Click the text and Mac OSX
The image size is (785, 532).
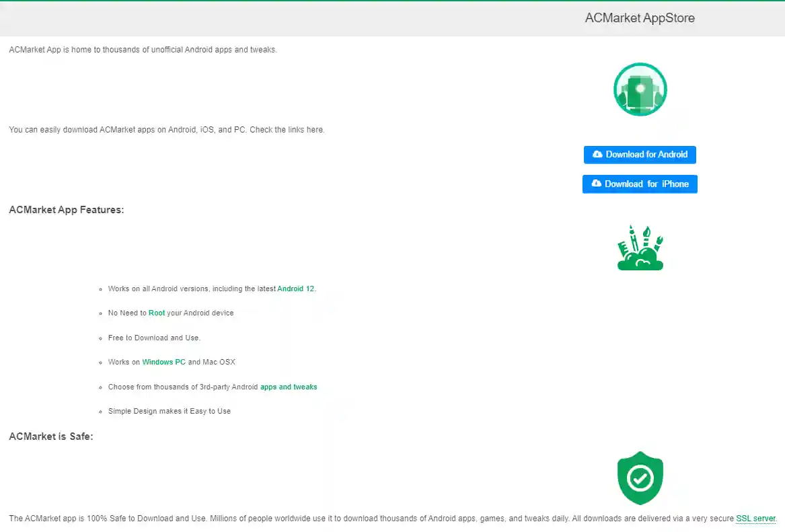[x=211, y=362]
